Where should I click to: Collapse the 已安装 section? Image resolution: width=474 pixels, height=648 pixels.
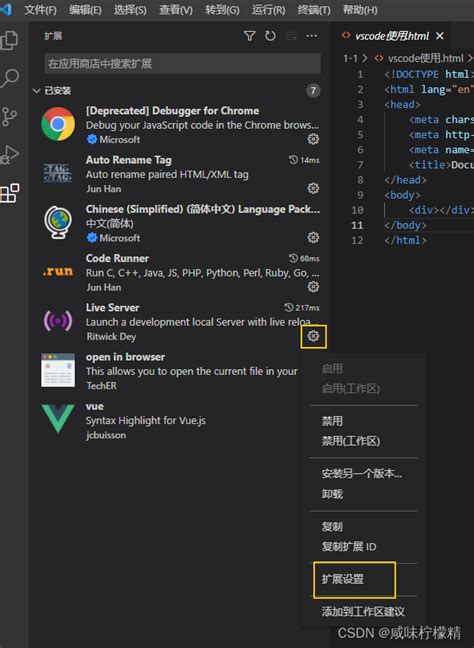pos(52,91)
